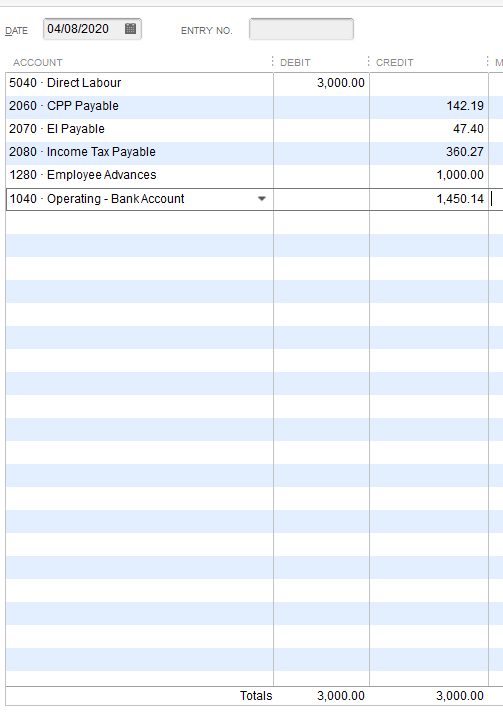503x727 pixels.
Task: Select the 2060 CPP Payable account cell
Action: pos(140,107)
